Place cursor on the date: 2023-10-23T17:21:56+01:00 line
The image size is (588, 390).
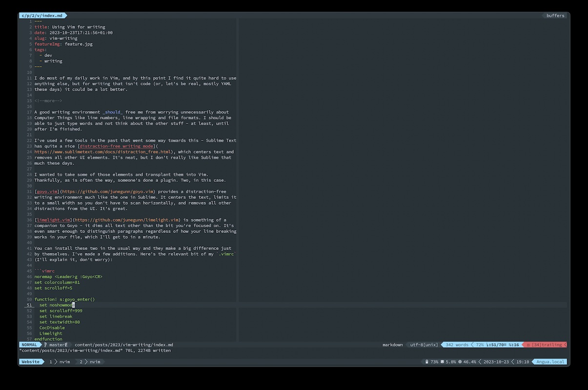point(73,33)
